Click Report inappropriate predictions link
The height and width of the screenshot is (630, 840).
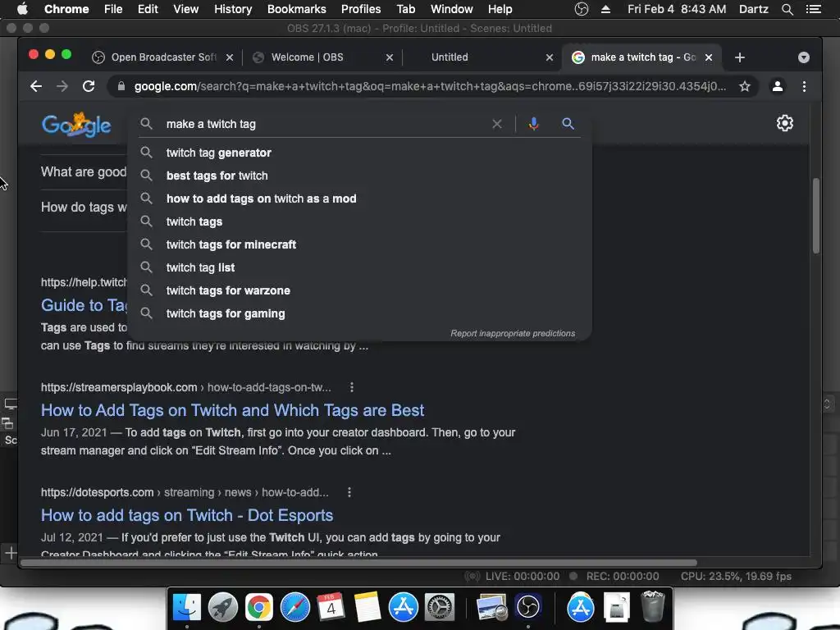point(513,333)
